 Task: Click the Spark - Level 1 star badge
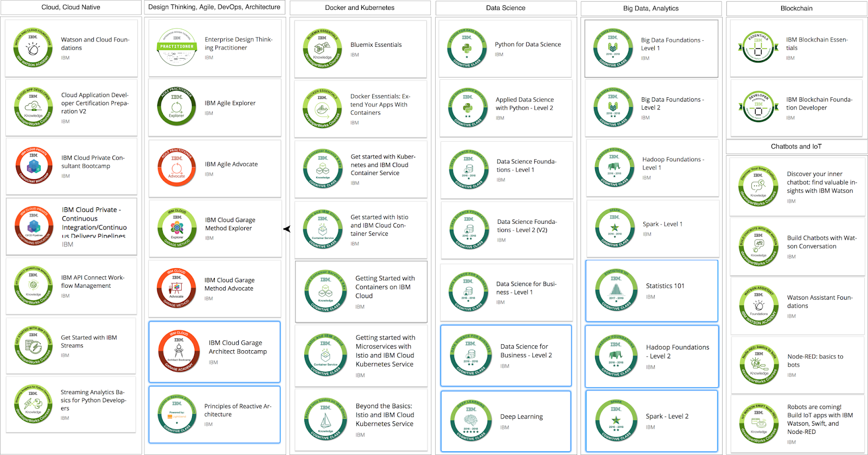click(x=614, y=228)
